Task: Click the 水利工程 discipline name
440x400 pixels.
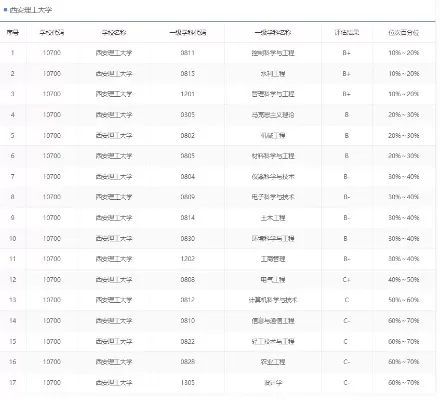Action: pyautogui.click(x=273, y=73)
